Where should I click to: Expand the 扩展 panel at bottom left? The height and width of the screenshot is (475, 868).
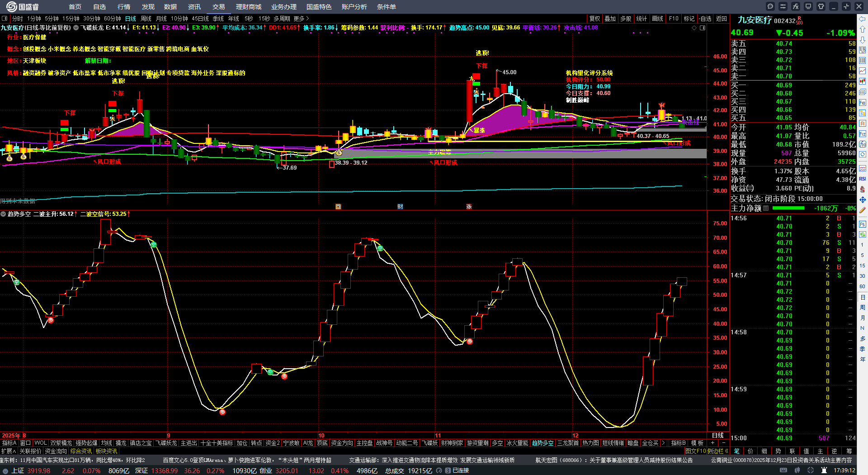[8, 451]
